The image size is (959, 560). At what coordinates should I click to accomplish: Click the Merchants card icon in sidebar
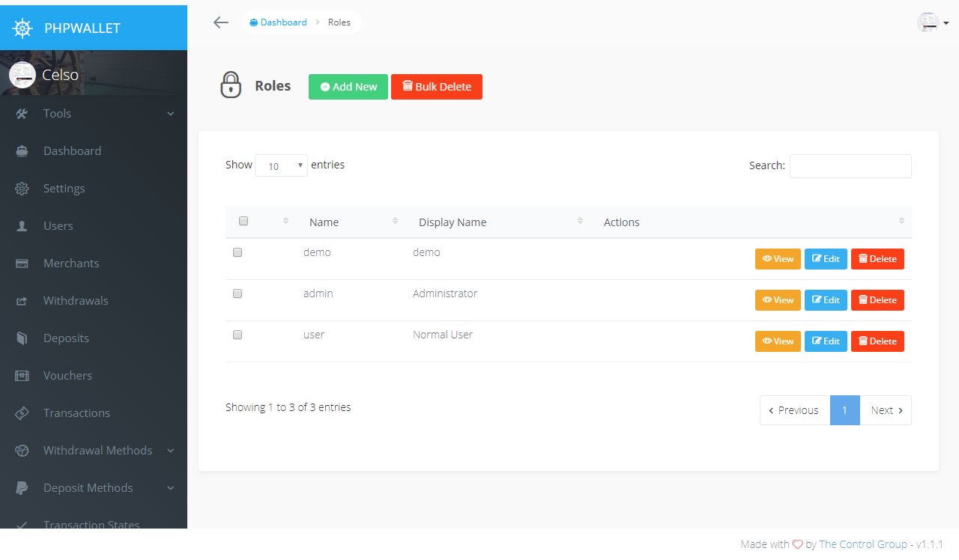22,264
